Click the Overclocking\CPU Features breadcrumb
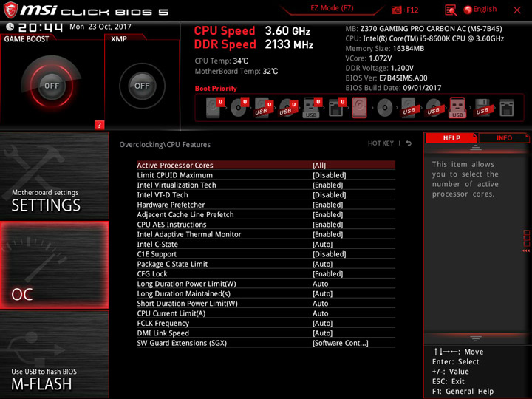This screenshot has width=532, height=399. (165, 145)
